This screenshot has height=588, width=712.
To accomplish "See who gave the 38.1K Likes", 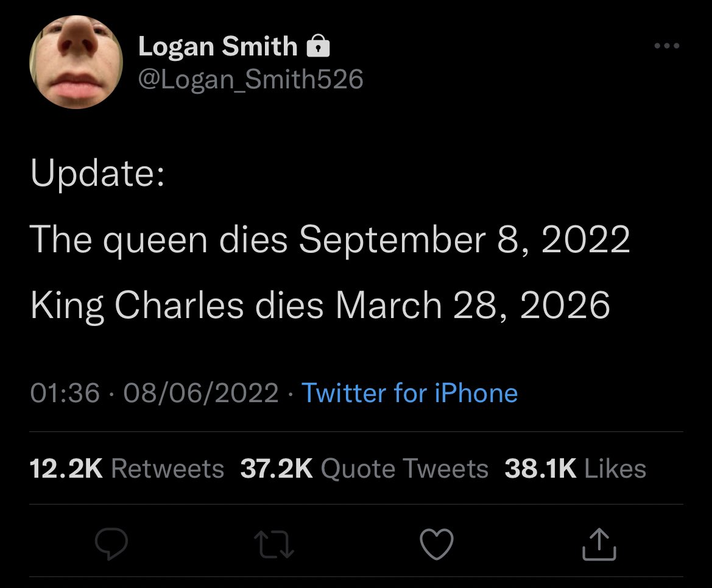I will [x=575, y=468].
